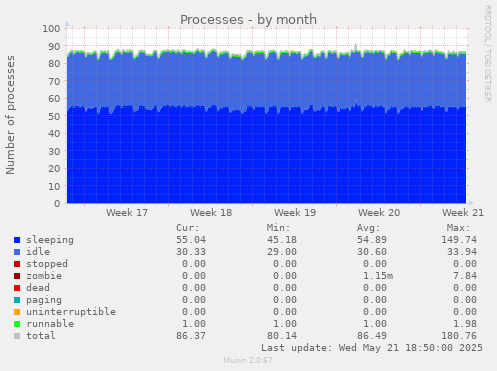Click total maximum value 180.76

(x=459, y=336)
